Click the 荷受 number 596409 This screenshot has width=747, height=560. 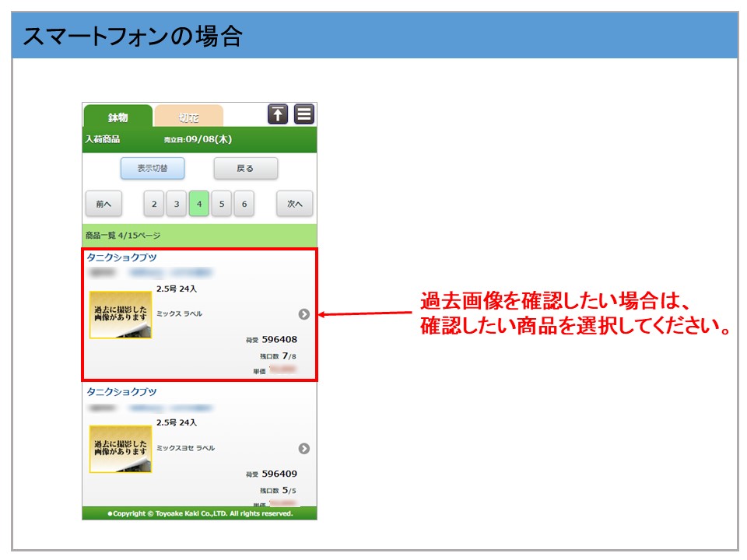279,474
